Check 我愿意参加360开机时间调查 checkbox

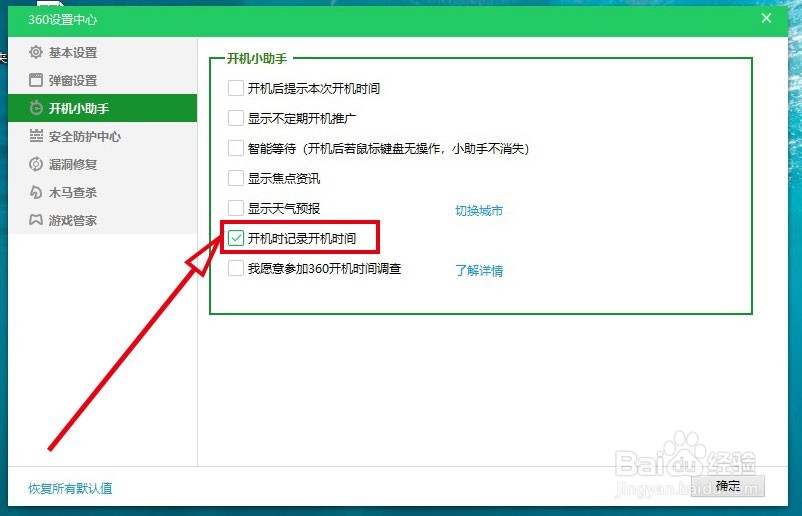point(236,268)
